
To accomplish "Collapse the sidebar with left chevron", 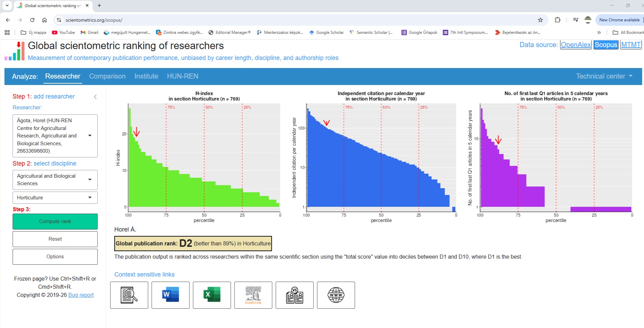I will pos(95,97).
